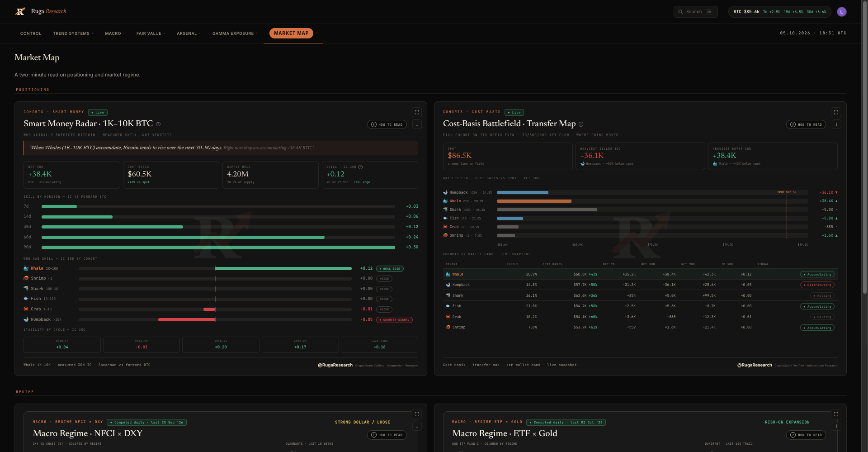Screen dimensions: 868x452
Task: Click info icon beside Transfer Map title
Action: pyautogui.click(x=581, y=124)
